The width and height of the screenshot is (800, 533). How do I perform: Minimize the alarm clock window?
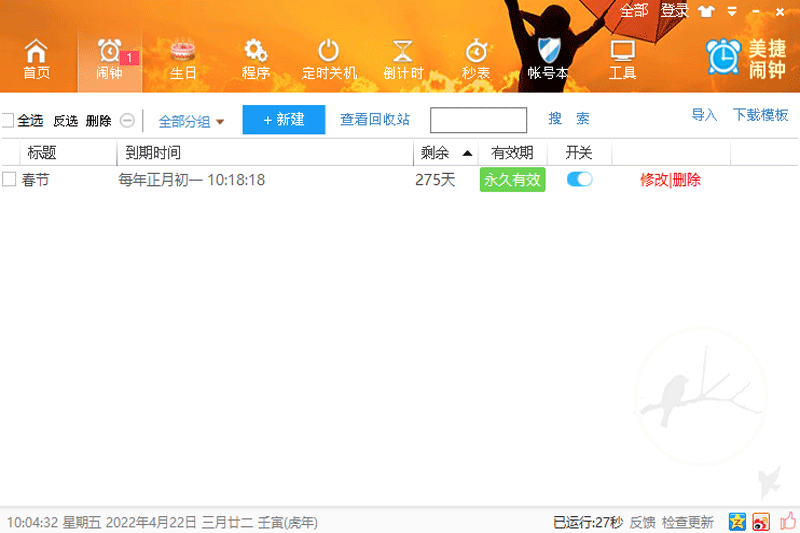coord(756,12)
